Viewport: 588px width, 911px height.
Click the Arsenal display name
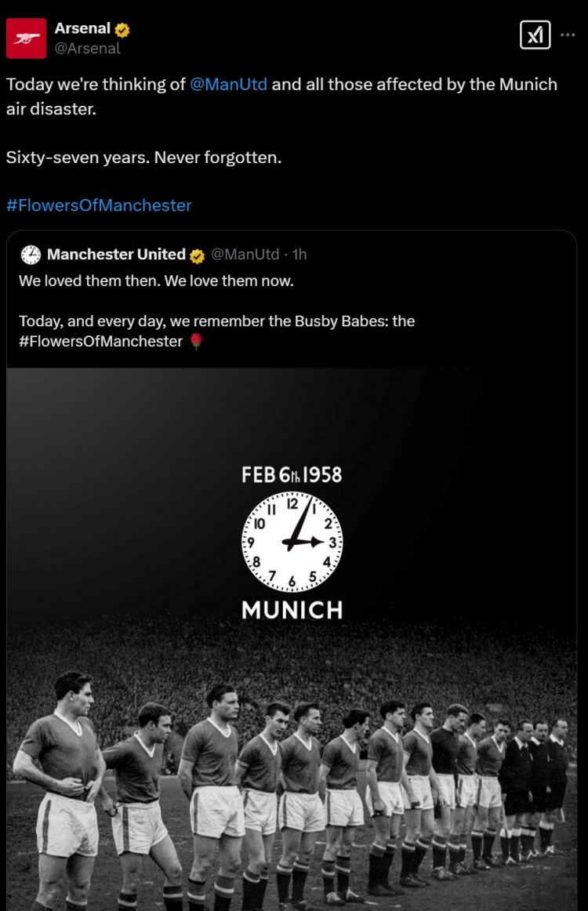[82, 28]
